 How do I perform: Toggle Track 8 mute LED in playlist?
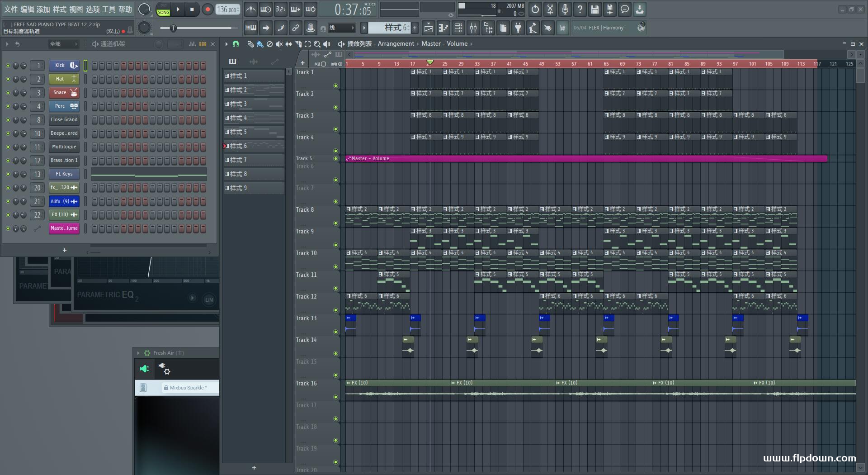335,223
